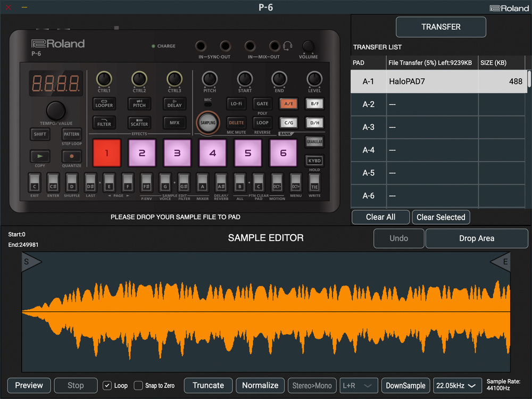Click the green play button above COPY
Screen dimensions: 532x399
(x=40, y=156)
